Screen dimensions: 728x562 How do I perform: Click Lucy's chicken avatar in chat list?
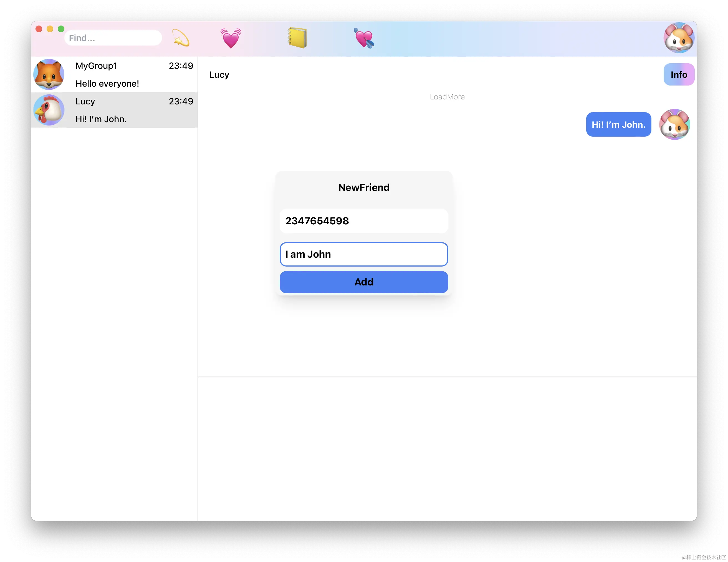pos(49,110)
